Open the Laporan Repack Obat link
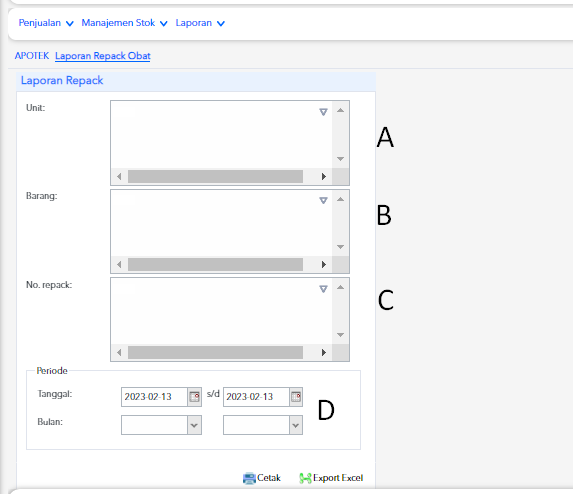 [x=103, y=56]
